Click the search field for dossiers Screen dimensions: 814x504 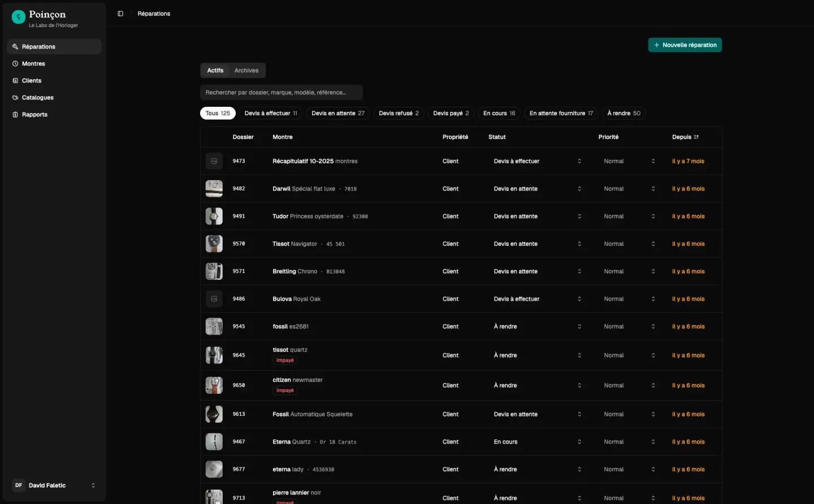[282, 93]
